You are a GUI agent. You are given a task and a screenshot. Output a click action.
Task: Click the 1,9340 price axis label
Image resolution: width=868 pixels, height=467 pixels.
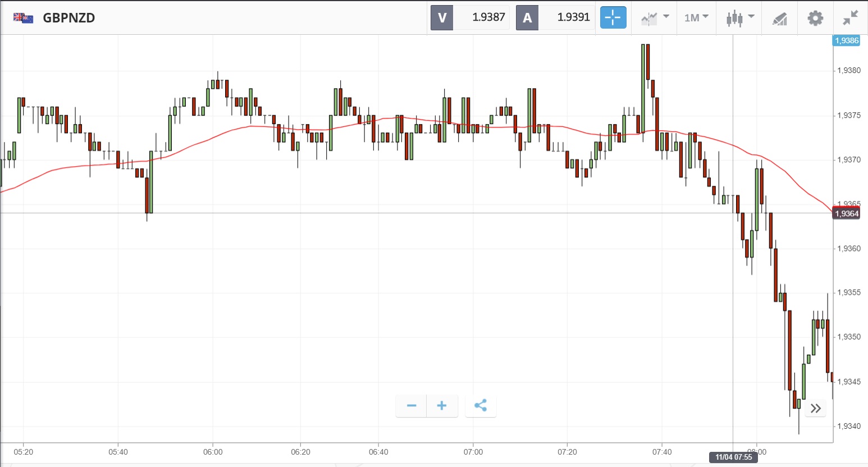coord(848,426)
